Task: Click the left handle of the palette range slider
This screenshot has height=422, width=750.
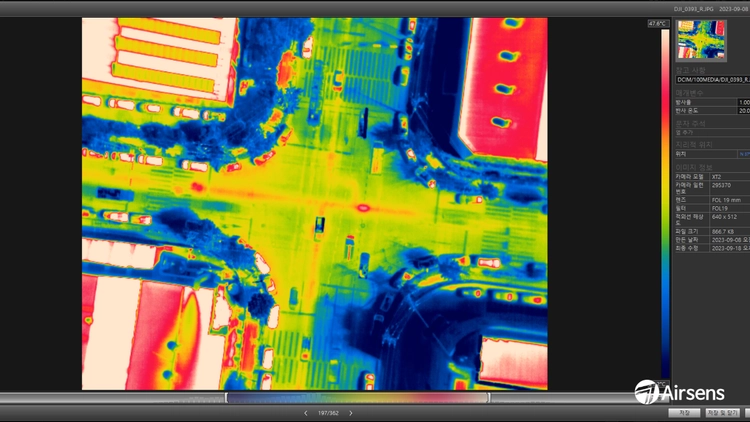Action: click(x=227, y=398)
